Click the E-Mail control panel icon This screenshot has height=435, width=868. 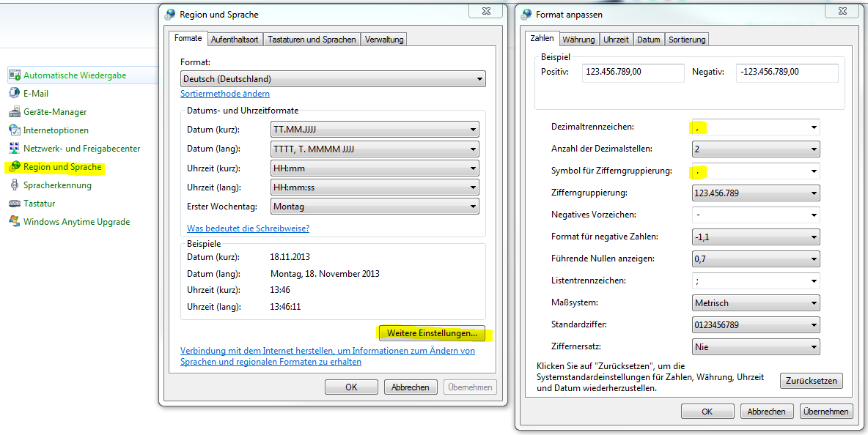pos(15,94)
